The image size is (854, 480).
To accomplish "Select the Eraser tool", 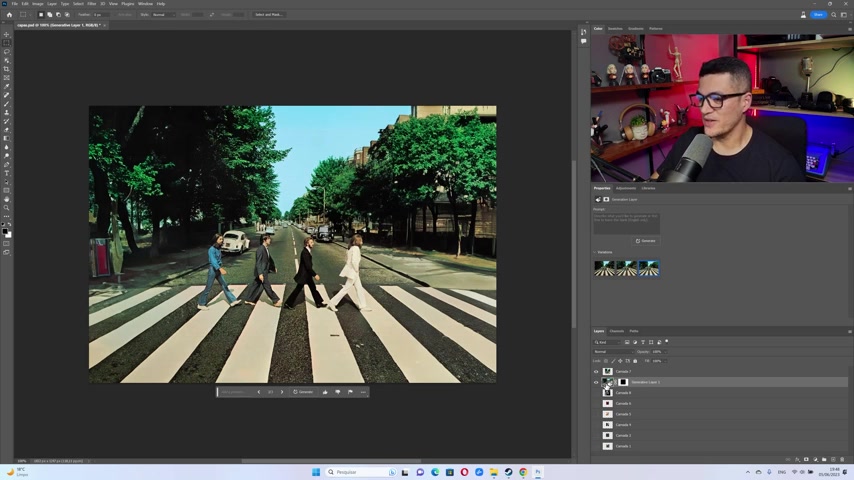I will pyautogui.click(x=7, y=130).
